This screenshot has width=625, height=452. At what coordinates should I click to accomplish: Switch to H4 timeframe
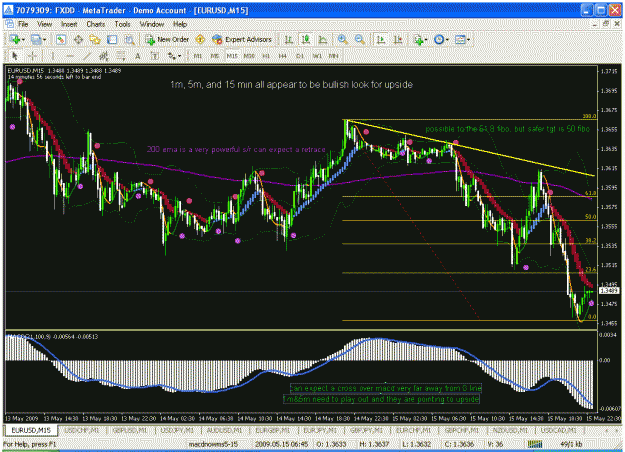[x=283, y=56]
